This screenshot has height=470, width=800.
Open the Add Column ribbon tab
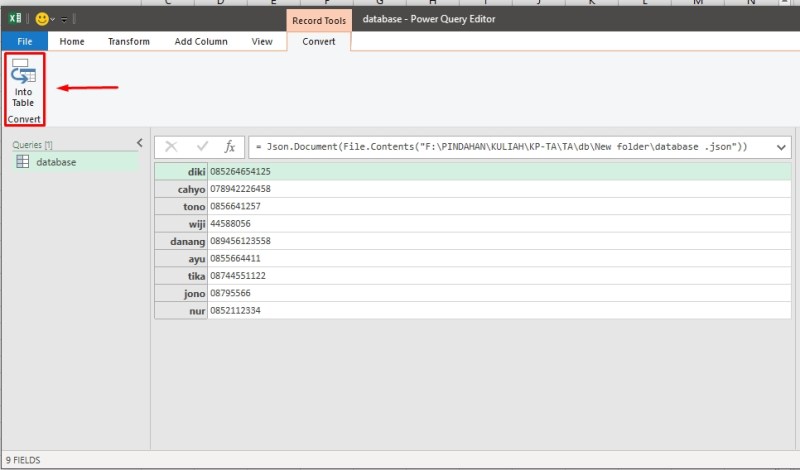click(x=201, y=41)
